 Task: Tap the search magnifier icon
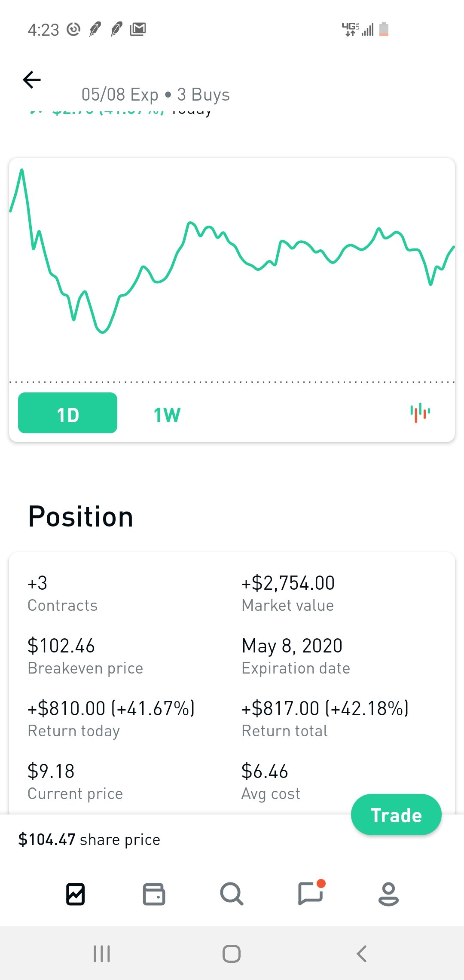232,894
